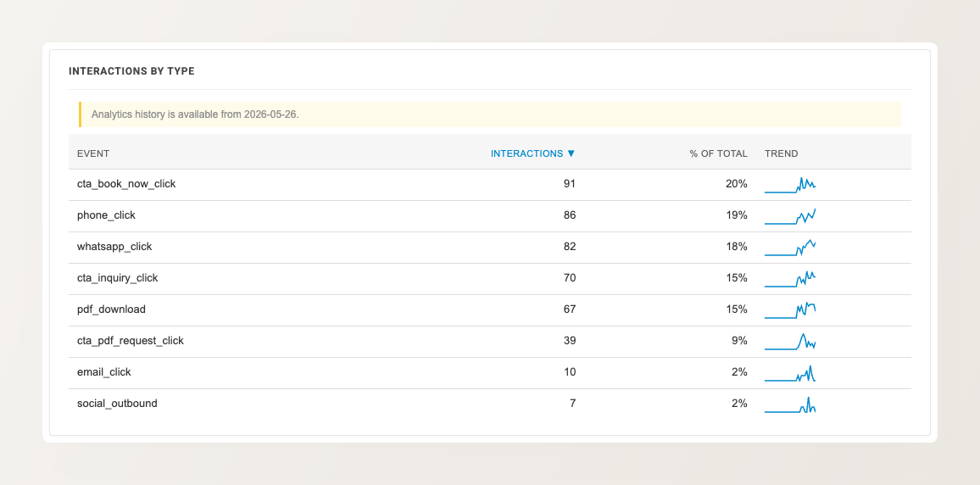Click the social_outbound trend sparkline
Viewport: 980px width, 485px height.
pyautogui.click(x=790, y=404)
